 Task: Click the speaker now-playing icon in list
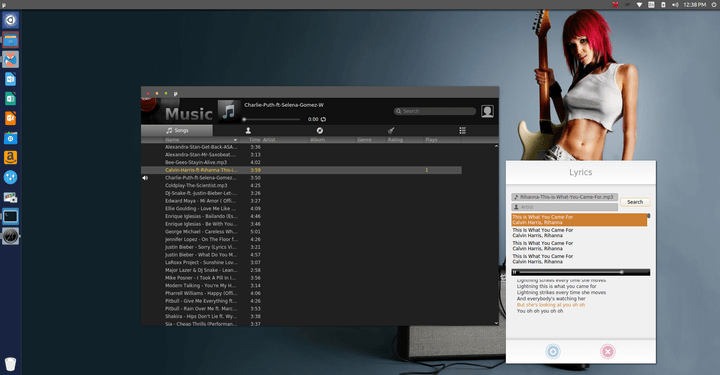pos(145,178)
